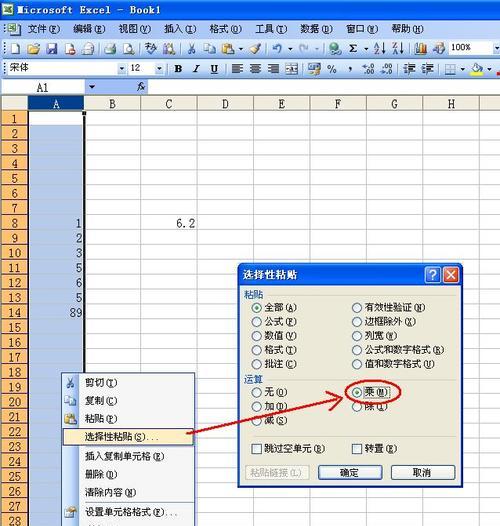Click the Print icon in the toolbar
This screenshot has width=500, height=526.
point(110,49)
